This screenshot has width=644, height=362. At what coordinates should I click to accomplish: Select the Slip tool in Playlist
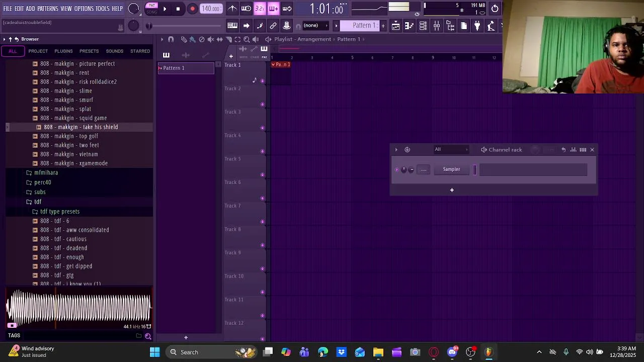(220, 39)
